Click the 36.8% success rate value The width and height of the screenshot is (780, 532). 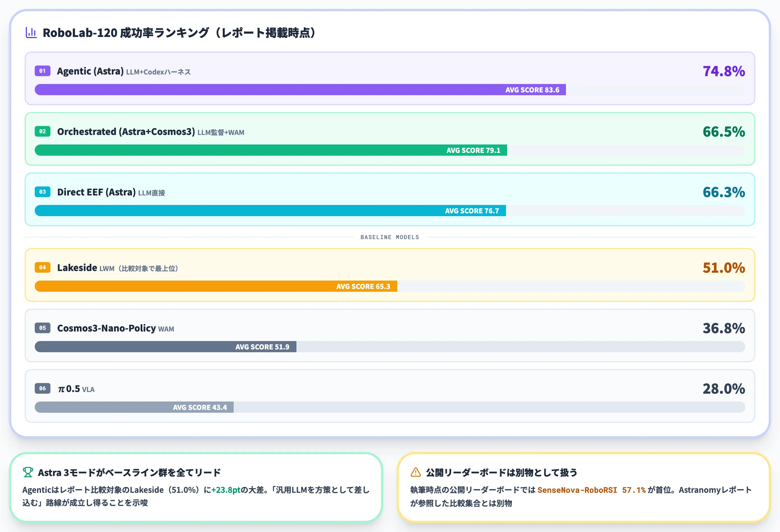(x=724, y=328)
